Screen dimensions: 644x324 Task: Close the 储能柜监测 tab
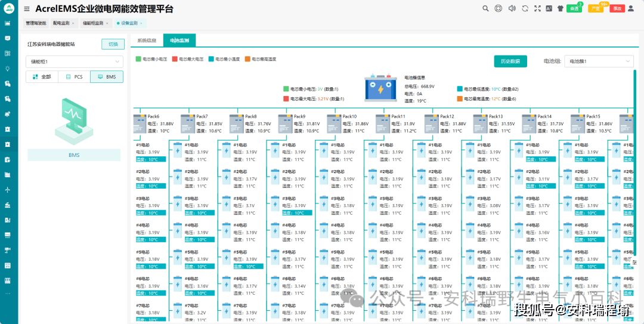coord(107,23)
